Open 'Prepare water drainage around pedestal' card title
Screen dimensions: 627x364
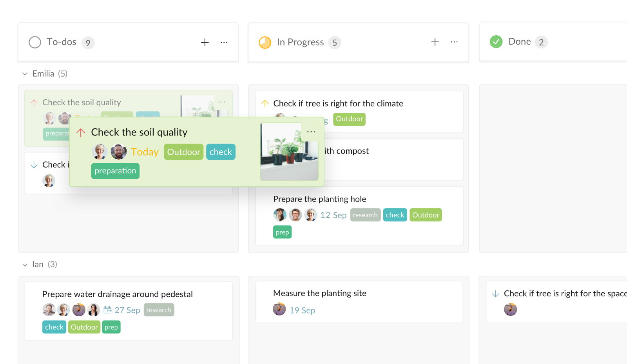(118, 294)
